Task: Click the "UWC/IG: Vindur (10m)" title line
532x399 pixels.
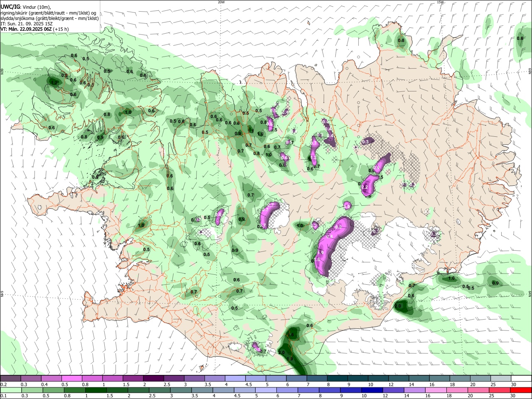Action: tap(25, 7)
